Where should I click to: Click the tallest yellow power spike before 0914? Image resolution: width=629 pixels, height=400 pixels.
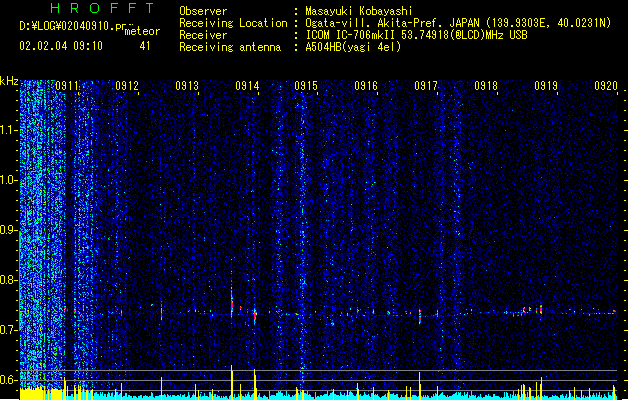[x=231, y=382]
